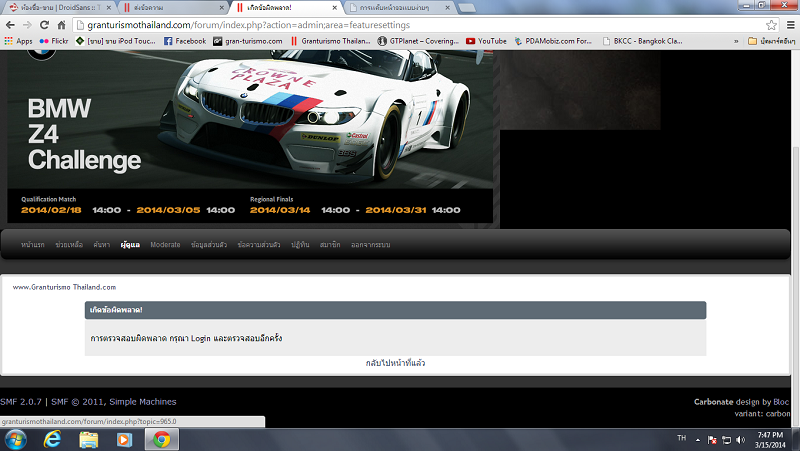This screenshot has height=451, width=800.
Task: Reload the current page
Action: coord(44,25)
